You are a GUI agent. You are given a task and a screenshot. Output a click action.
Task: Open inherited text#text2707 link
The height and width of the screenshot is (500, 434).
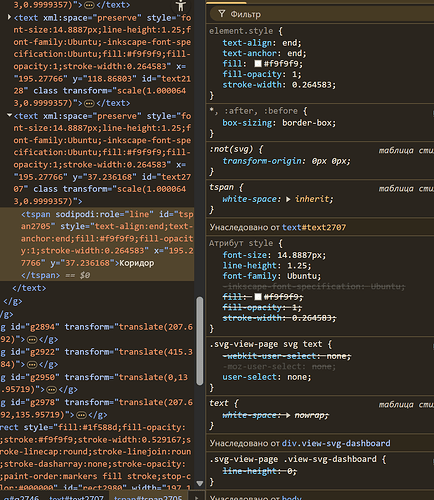[x=314, y=227]
